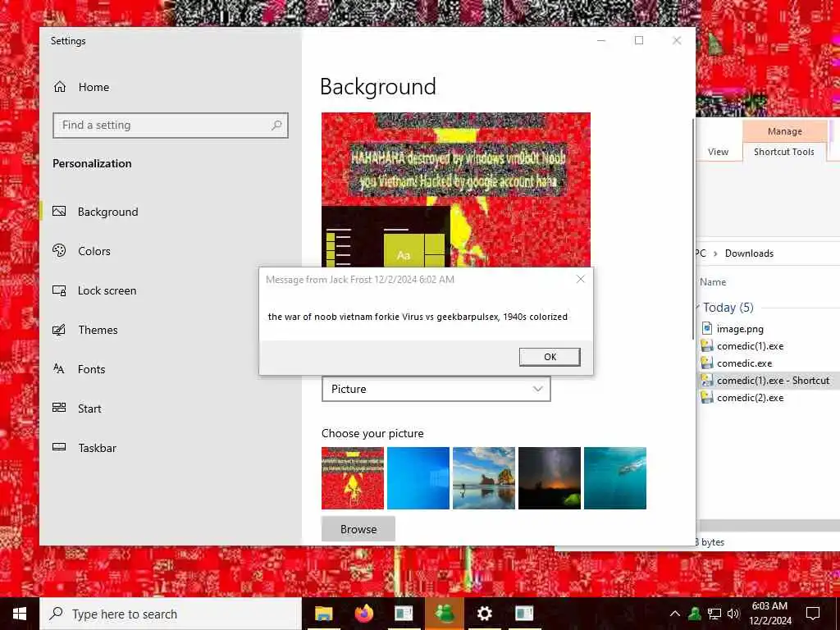Click the Browse button
Image resolution: width=840 pixels, height=630 pixels.
pyautogui.click(x=358, y=529)
